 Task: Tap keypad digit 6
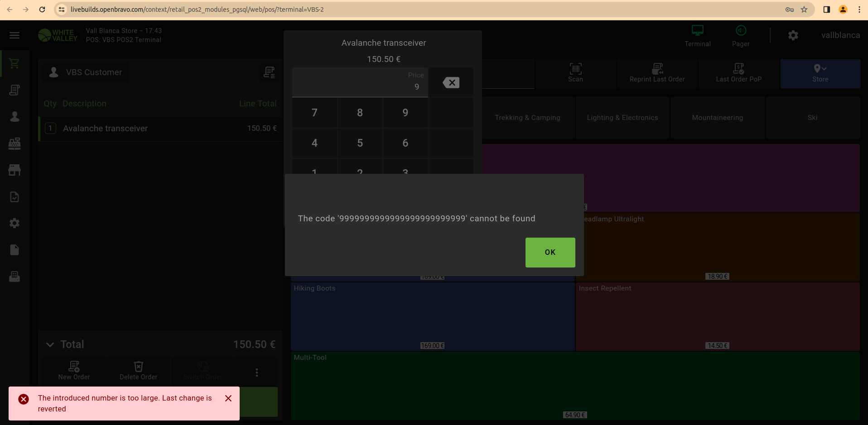405,143
